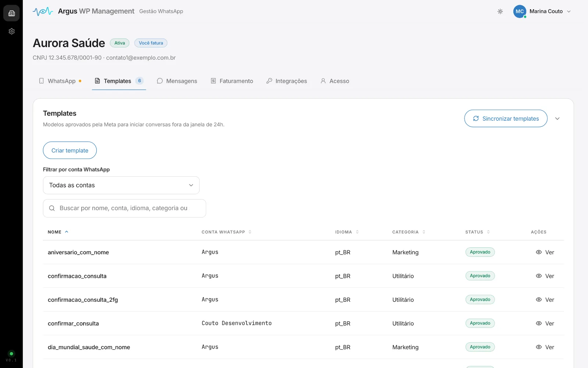Click the search magnifier icon
The height and width of the screenshot is (368, 588).
pyautogui.click(x=52, y=208)
